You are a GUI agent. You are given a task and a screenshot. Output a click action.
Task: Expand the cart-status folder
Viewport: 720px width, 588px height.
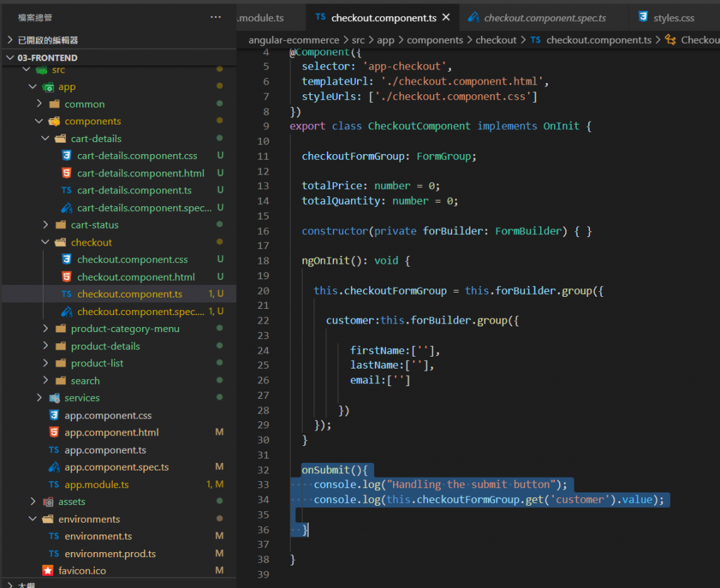[45, 225]
